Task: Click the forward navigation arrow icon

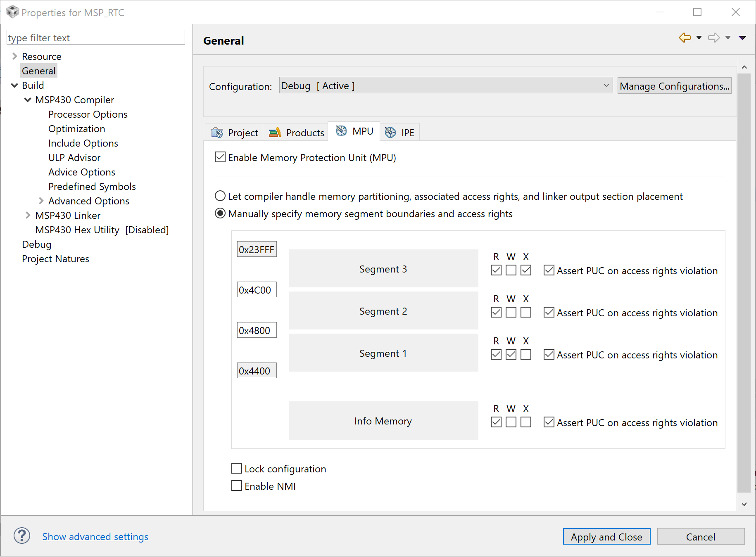Action: [713, 38]
